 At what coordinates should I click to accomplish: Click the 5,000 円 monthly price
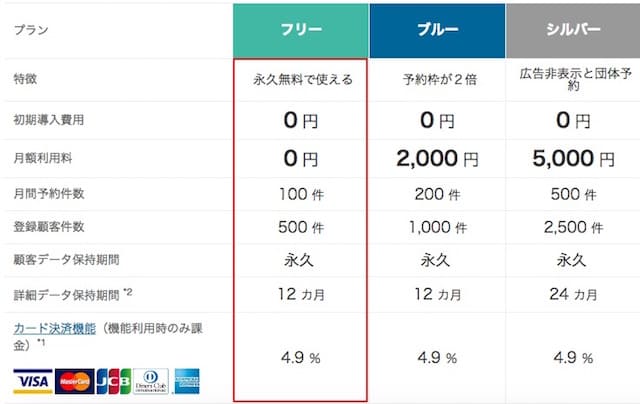tap(573, 158)
